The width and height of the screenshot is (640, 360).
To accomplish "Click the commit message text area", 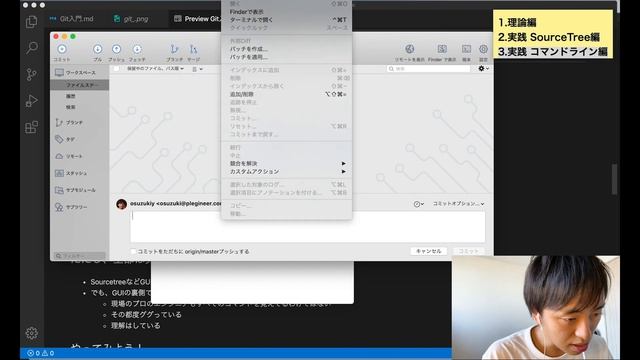I will pyautogui.click(x=308, y=227).
